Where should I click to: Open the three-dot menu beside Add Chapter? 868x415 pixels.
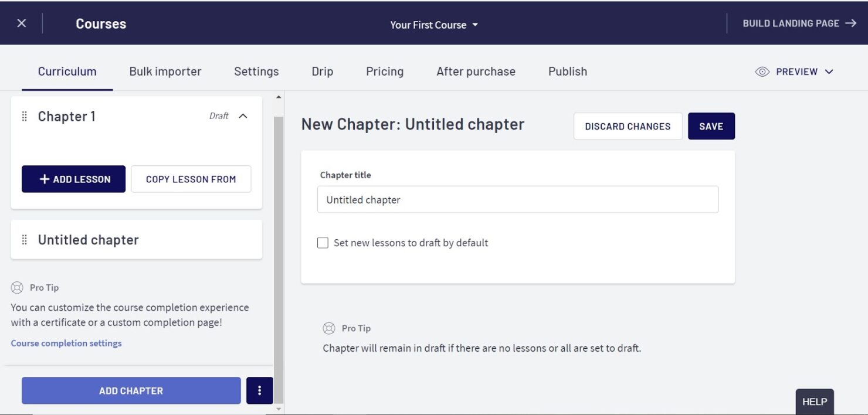point(259,390)
